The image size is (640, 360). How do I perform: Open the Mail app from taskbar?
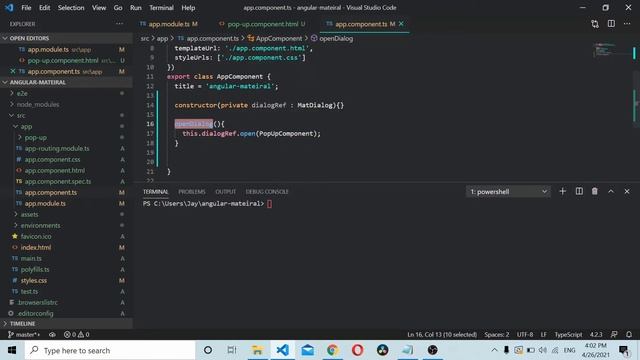[x=307, y=350]
